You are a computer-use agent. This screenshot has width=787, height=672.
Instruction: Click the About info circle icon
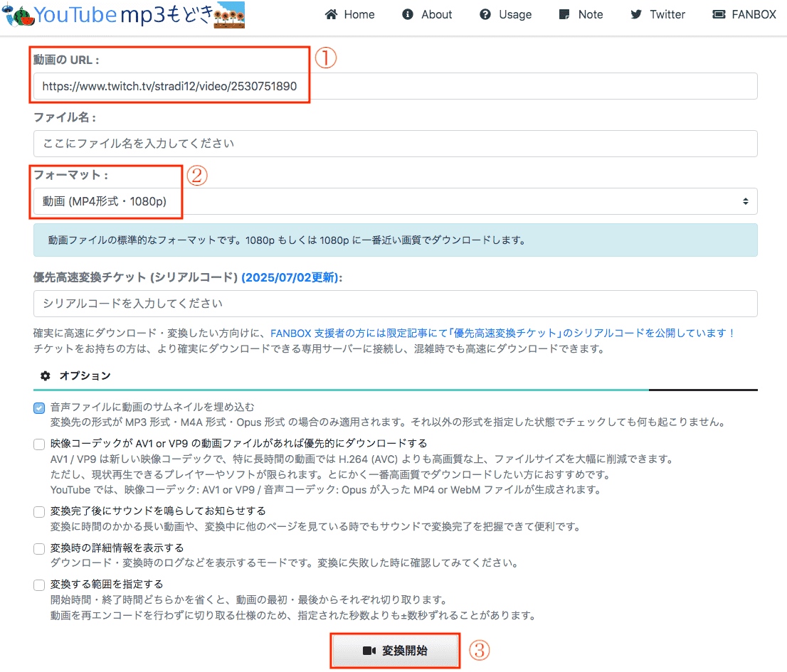pos(408,14)
